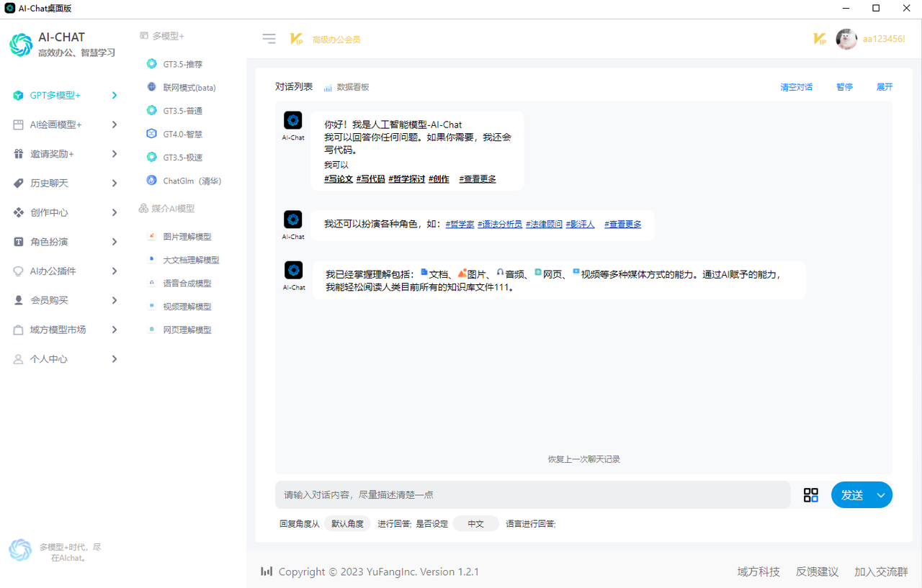Open the 会员购买 menu item
Screen dimensions: 922x588
[49, 300]
